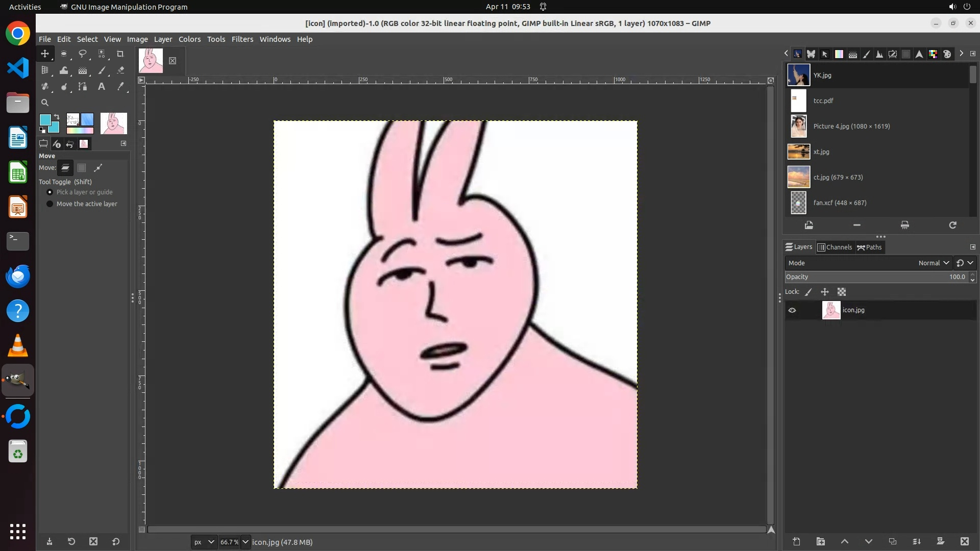
Task: Choose the Paintbrush tool
Action: click(x=102, y=71)
